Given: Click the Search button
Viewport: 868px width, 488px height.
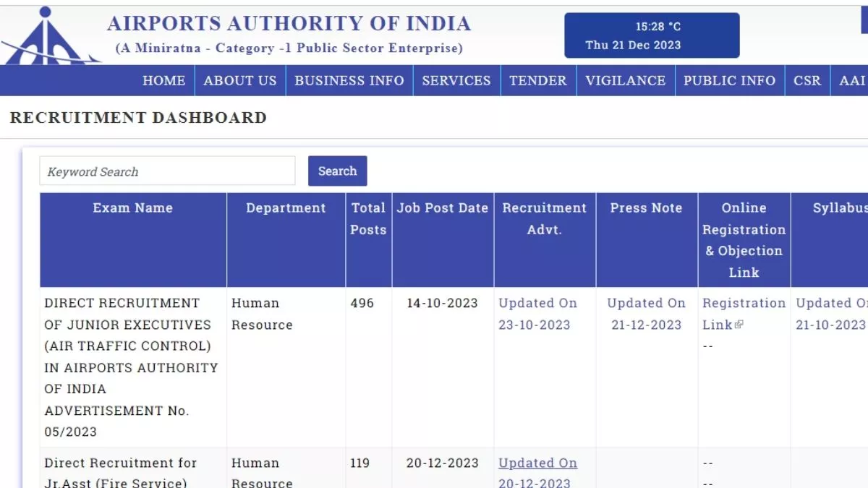Looking at the screenshot, I should click(x=337, y=171).
